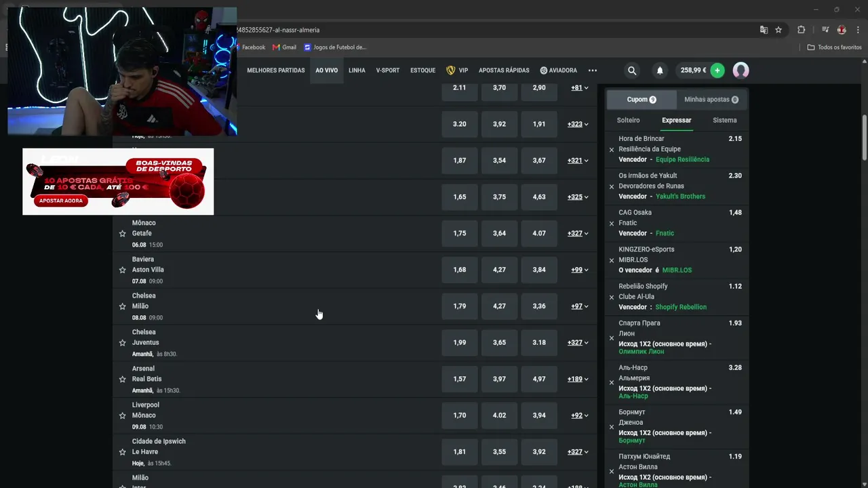Select the Expressar bet type
The width and height of the screenshot is (868, 488).
(x=677, y=120)
